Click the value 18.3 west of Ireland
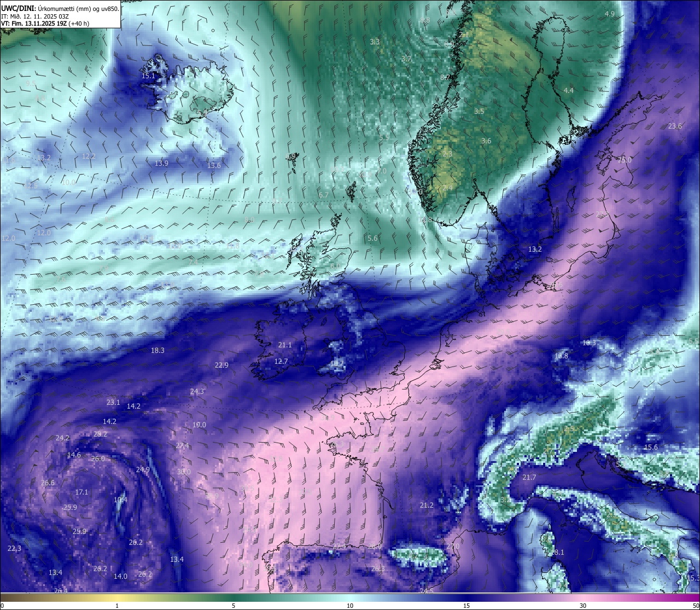The width and height of the screenshot is (700, 610). [x=157, y=350]
